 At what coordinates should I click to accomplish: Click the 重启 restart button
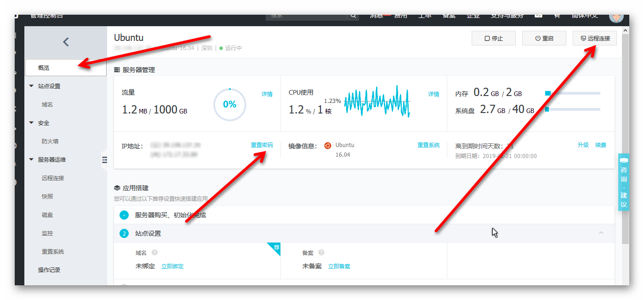click(x=544, y=38)
